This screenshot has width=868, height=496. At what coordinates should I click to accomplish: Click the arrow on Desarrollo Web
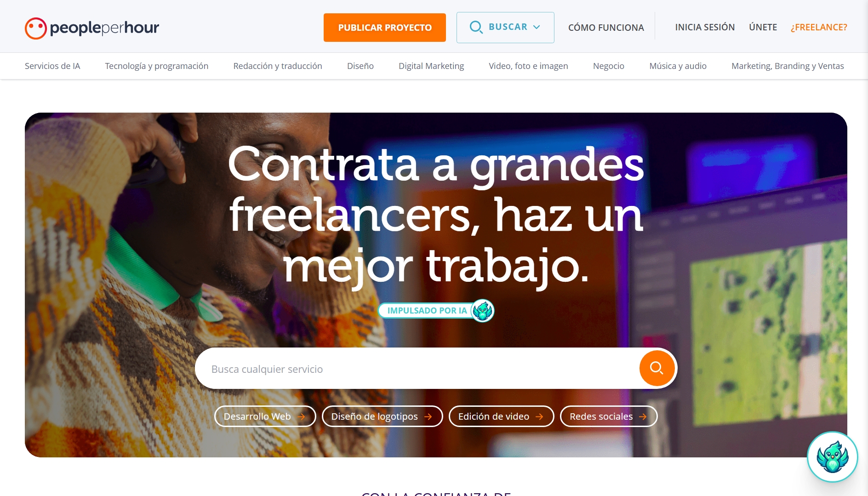point(302,416)
